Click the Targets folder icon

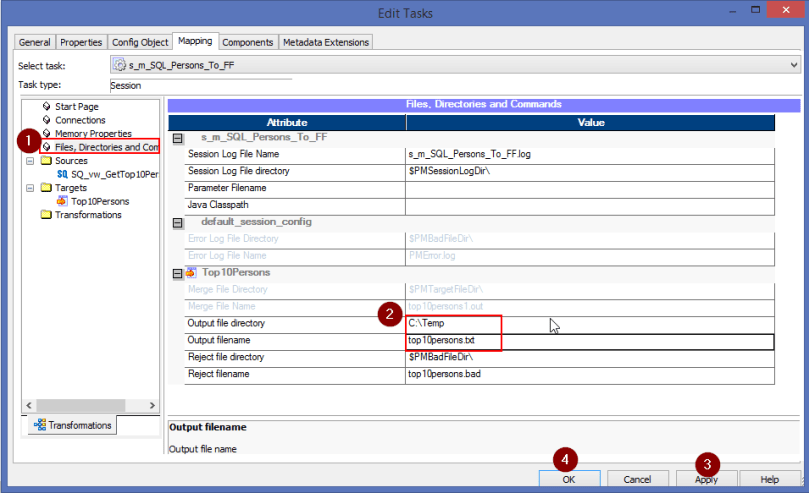(x=46, y=188)
